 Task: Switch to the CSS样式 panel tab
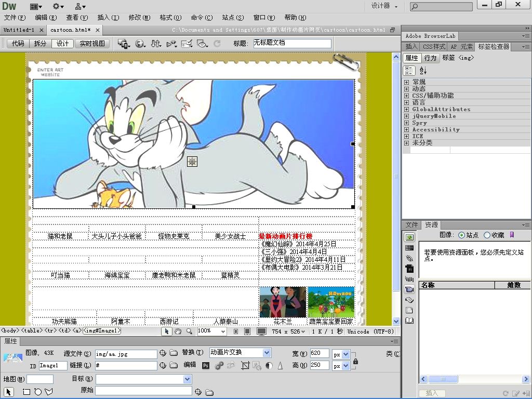point(434,47)
